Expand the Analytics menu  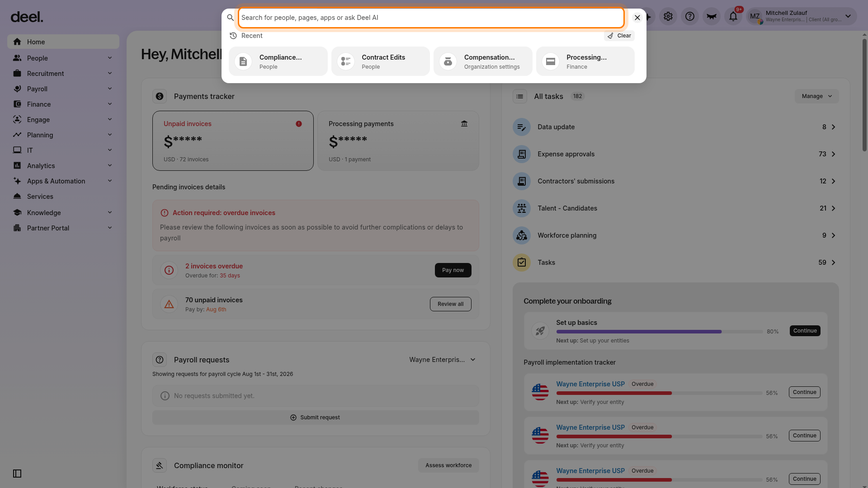coord(63,166)
